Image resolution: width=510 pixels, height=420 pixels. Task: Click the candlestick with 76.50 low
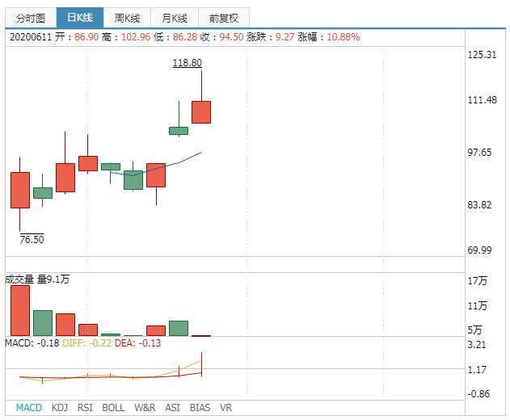20,190
